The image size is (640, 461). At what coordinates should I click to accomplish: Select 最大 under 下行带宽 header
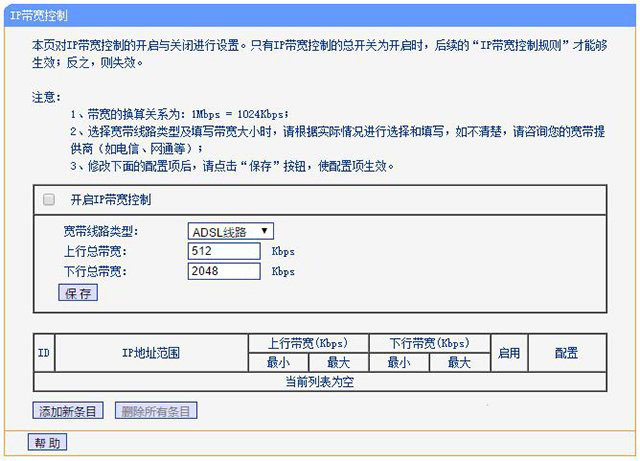coord(459,362)
